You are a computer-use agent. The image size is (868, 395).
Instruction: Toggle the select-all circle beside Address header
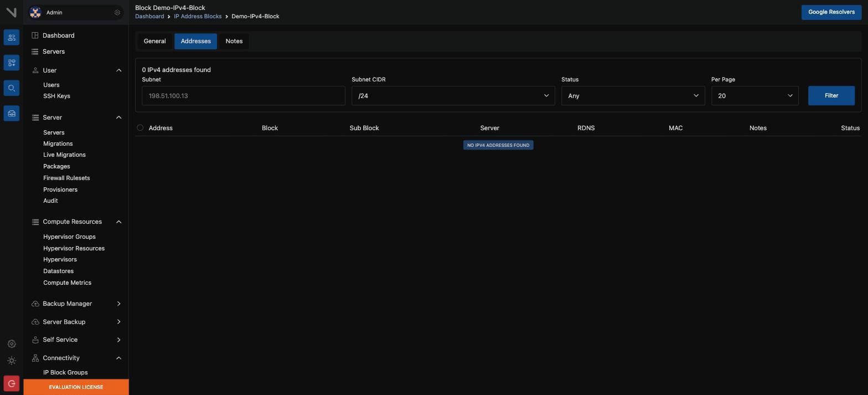140,128
